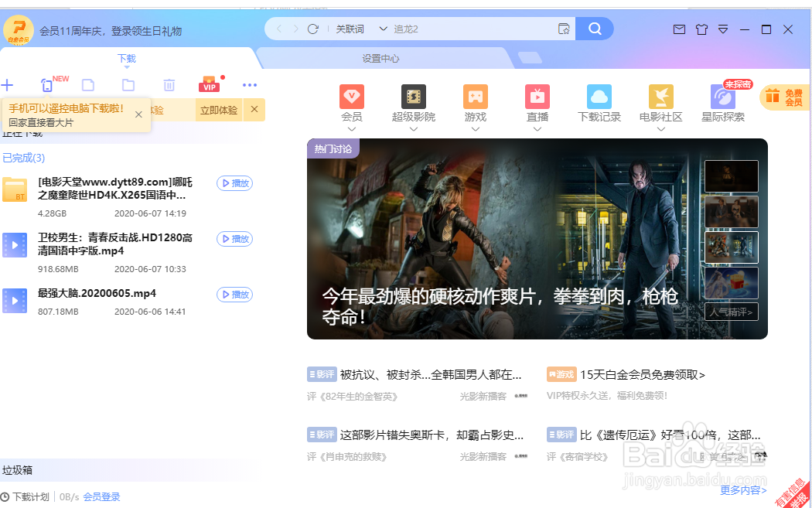Expand the chevron under 游戏
The height and width of the screenshot is (508, 812).
pyautogui.click(x=476, y=129)
